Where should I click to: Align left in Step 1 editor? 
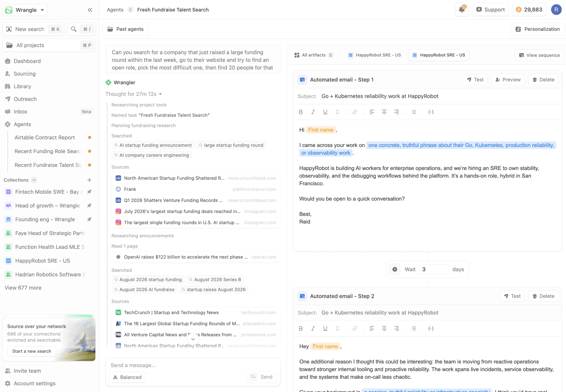(372, 112)
